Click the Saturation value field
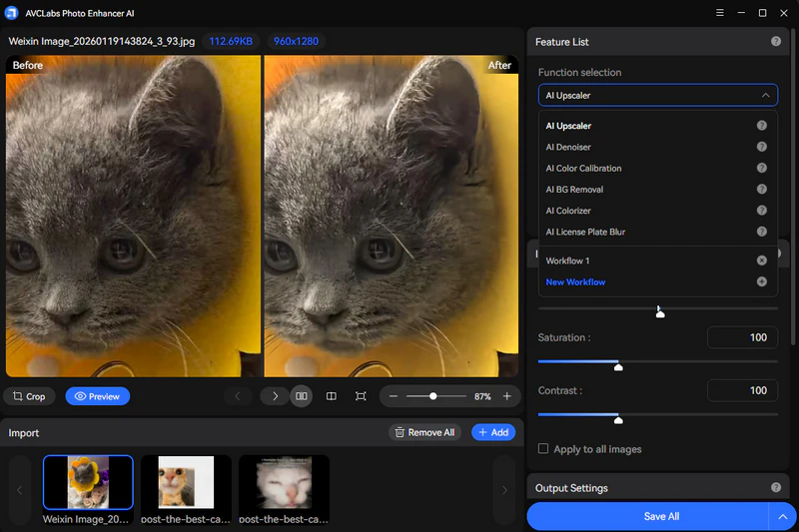The image size is (799, 532). pyautogui.click(x=742, y=337)
